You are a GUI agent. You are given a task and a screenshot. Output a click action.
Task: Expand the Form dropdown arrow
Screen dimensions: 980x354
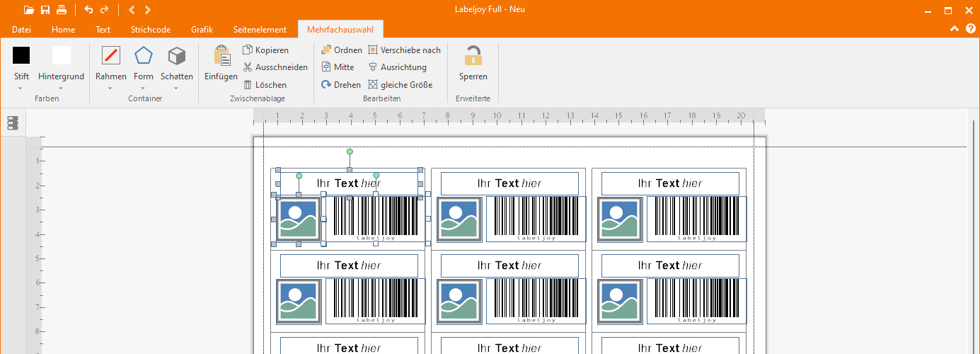pos(144,88)
